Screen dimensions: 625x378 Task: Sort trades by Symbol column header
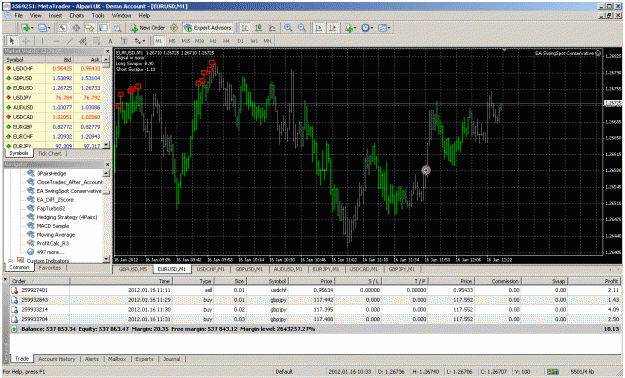(x=267, y=281)
